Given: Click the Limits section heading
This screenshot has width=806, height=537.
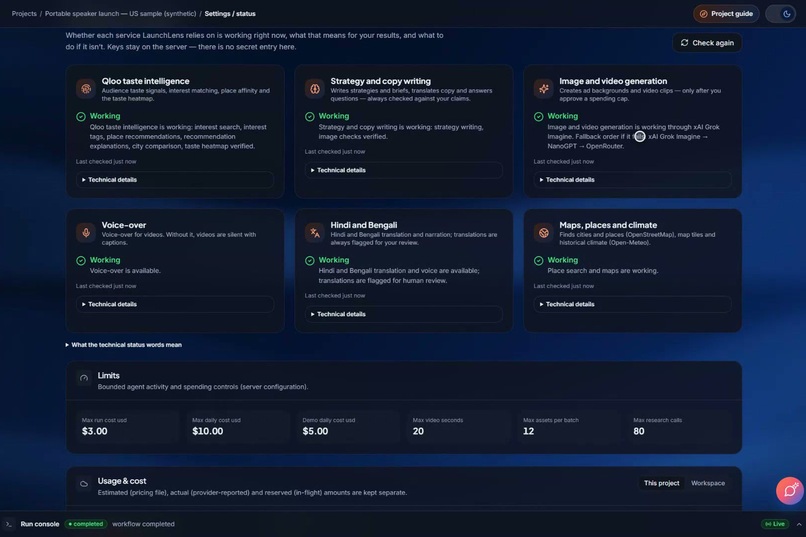Looking at the screenshot, I should tap(108, 376).
